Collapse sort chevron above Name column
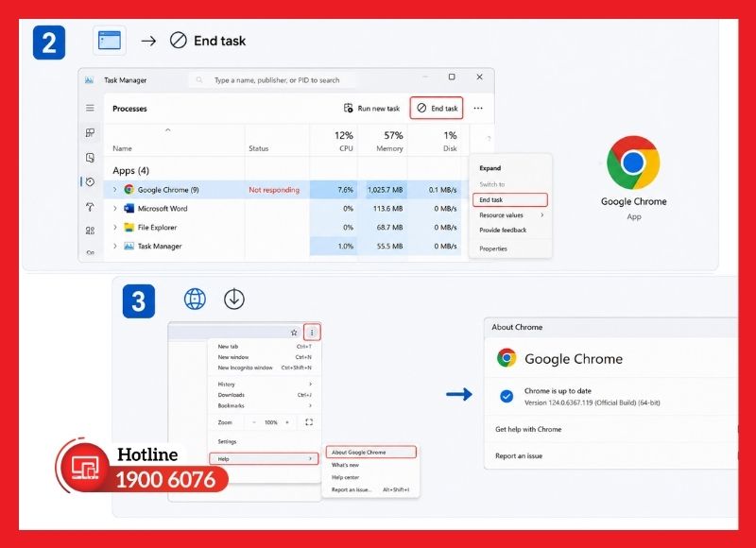 click(x=168, y=129)
